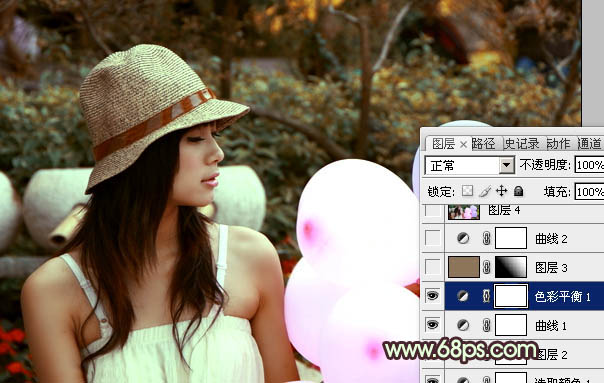The image size is (604, 383).
Task: Toggle lock transparent pixels icon
Action: coord(467,191)
